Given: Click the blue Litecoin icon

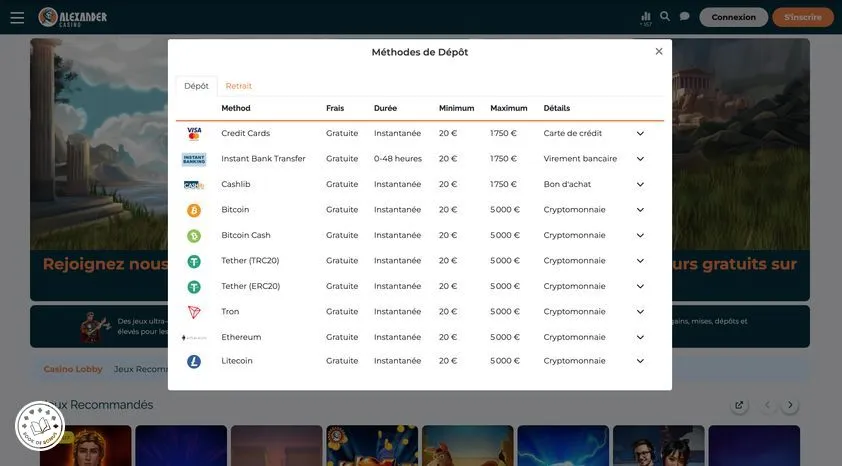Looking at the screenshot, I should pos(194,361).
